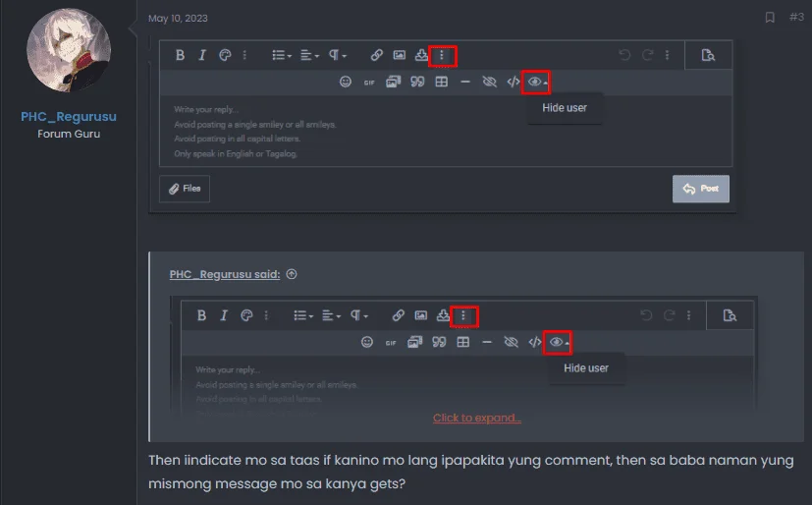
Task: Choose Hide user in quoted editor menu
Action: coord(586,368)
